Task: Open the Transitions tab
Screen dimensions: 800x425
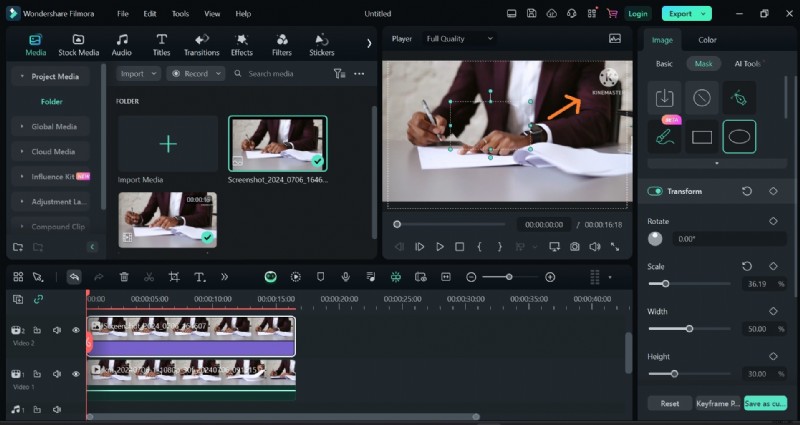Action: [x=202, y=45]
